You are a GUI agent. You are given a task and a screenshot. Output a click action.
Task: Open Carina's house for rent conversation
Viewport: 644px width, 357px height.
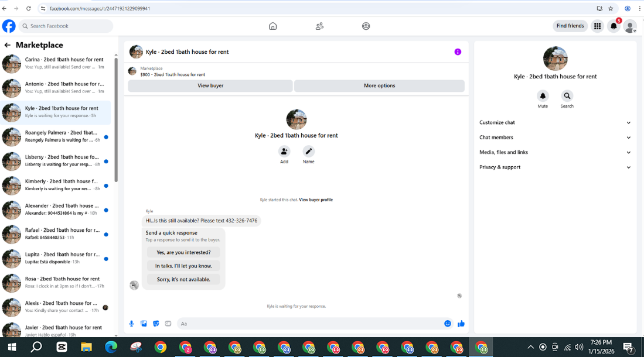tap(56, 64)
